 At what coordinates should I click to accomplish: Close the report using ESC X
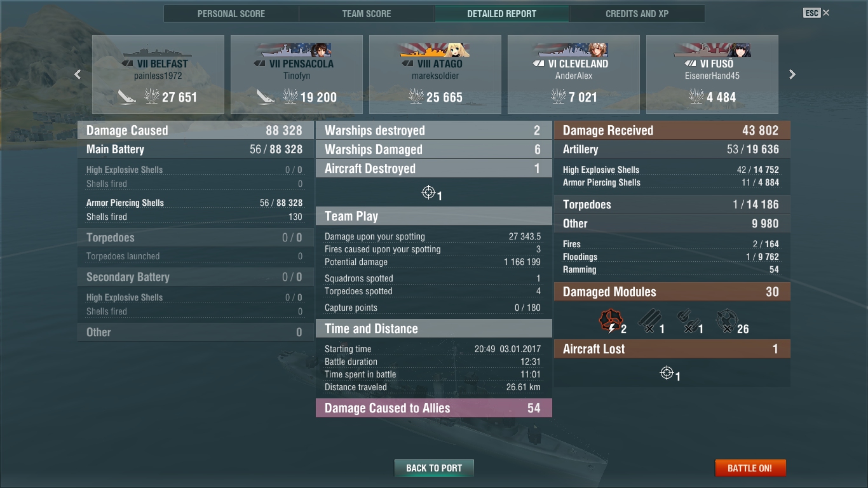coord(817,13)
